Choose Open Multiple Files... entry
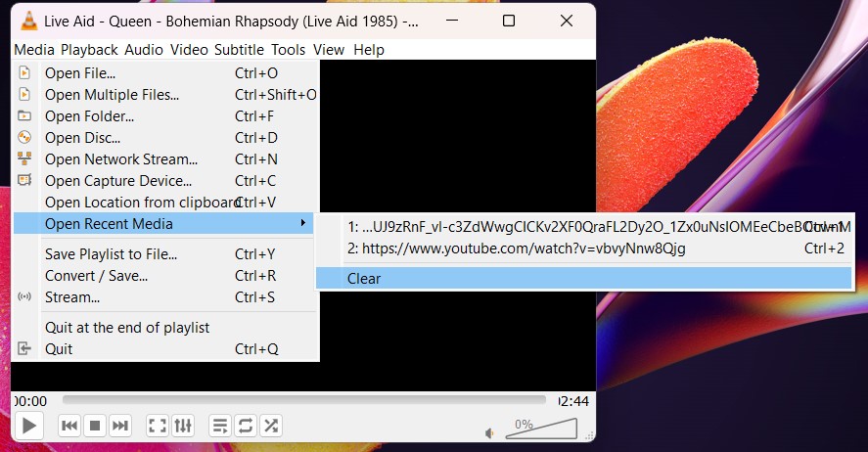Image resolution: width=868 pixels, height=452 pixels. 165,95
